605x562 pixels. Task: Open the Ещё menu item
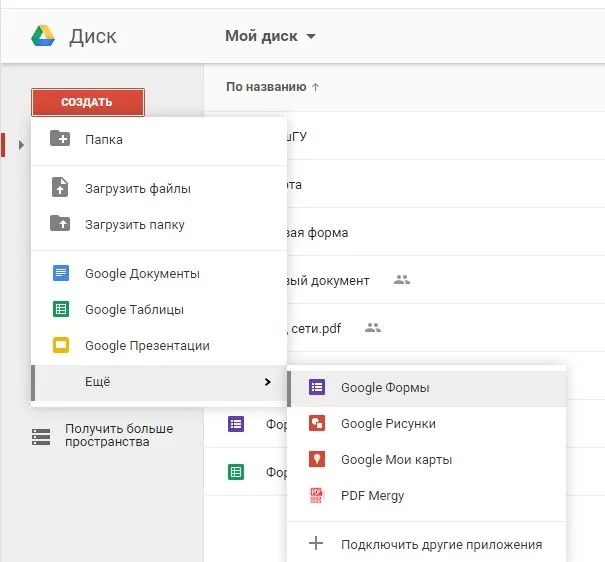tap(159, 382)
